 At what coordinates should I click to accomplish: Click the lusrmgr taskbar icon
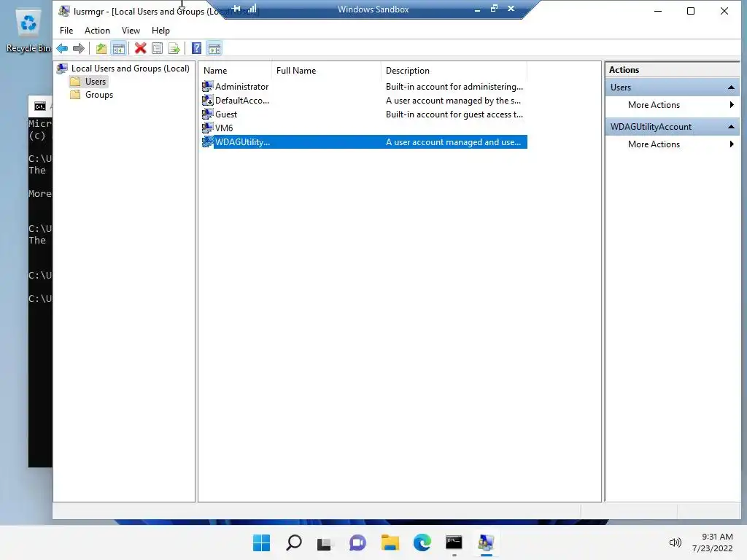pyautogui.click(x=486, y=542)
